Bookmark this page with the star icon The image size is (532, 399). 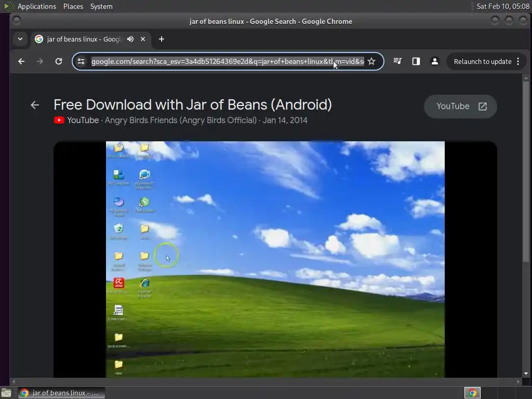(371, 61)
